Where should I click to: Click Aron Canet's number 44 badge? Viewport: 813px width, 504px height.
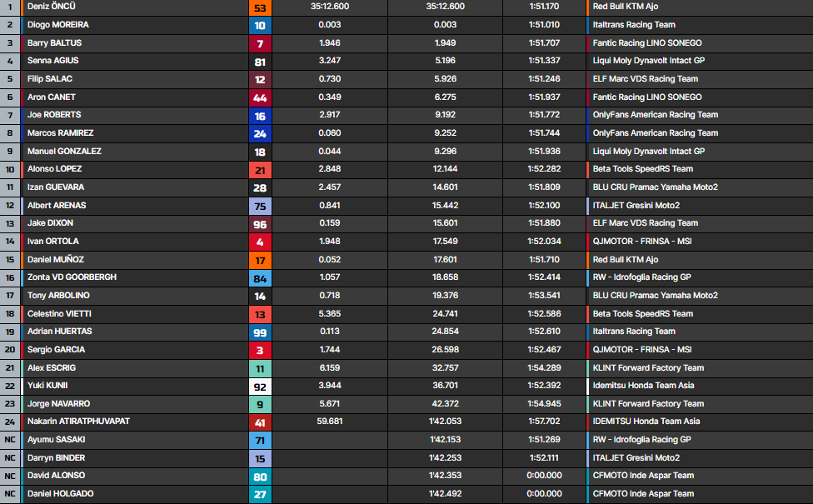pos(260,97)
